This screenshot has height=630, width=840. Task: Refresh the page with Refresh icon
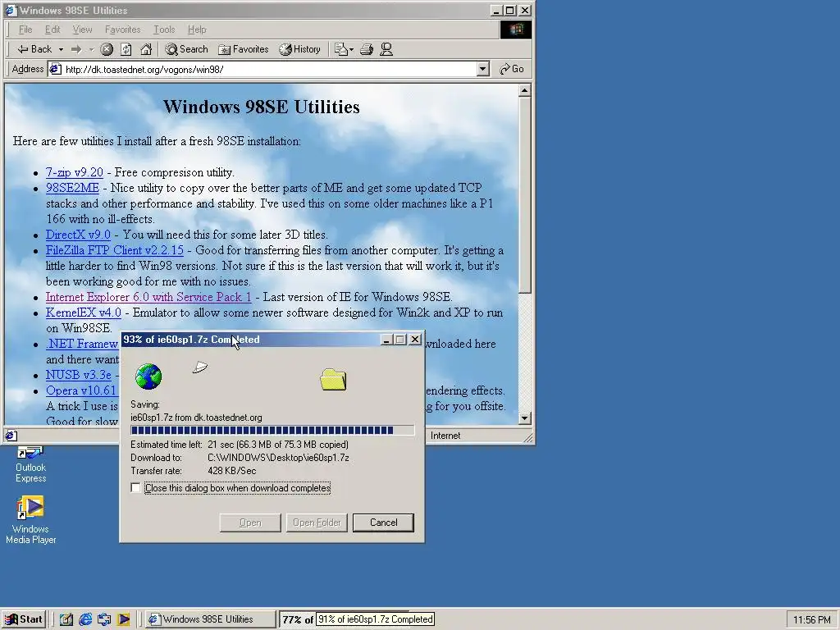(126, 49)
